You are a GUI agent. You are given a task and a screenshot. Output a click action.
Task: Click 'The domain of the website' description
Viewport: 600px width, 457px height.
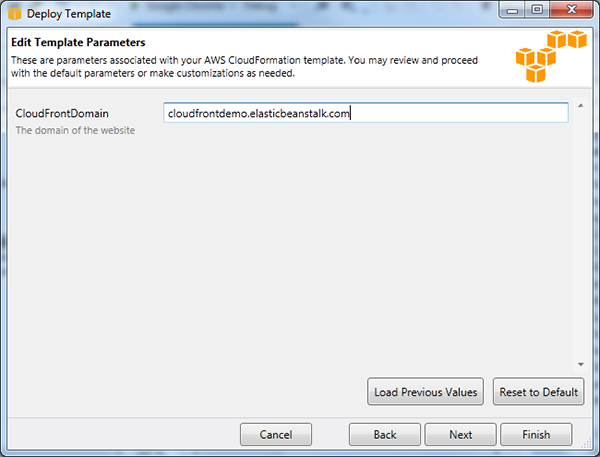pyautogui.click(x=75, y=130)
